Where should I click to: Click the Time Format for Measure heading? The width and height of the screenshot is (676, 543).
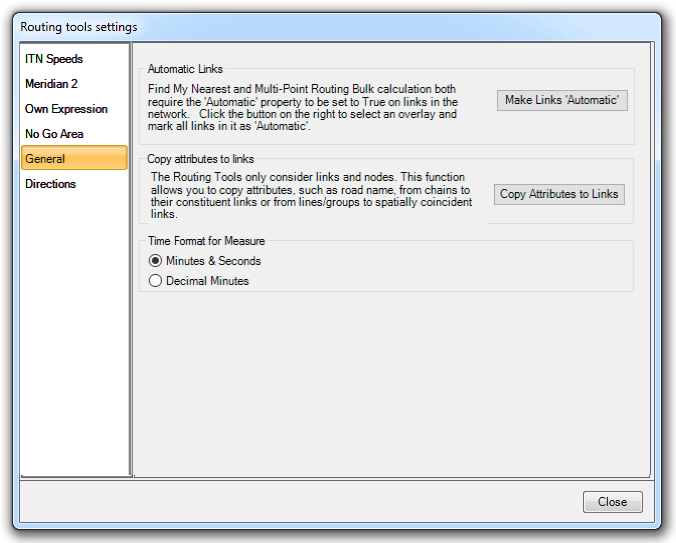pyautogui.click(x=206, y=241)
